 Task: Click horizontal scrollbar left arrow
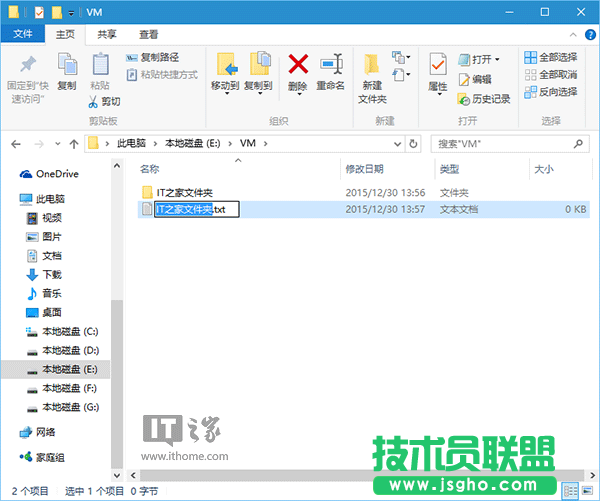coord(133,475)
